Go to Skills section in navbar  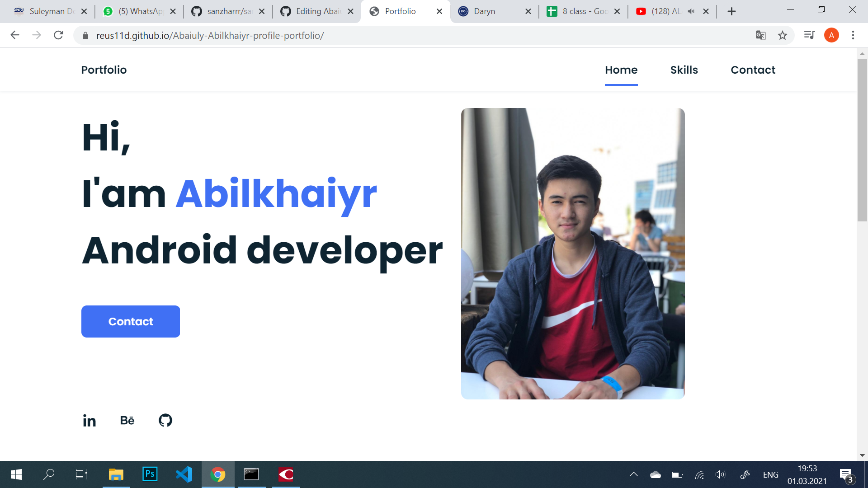(684, 70)
